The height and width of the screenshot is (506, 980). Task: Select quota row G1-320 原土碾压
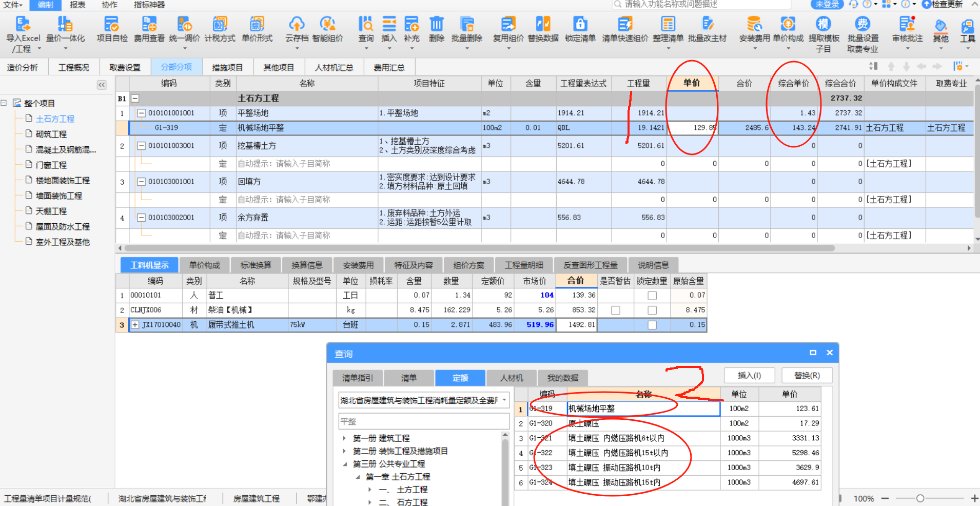[x=668, y=423]
